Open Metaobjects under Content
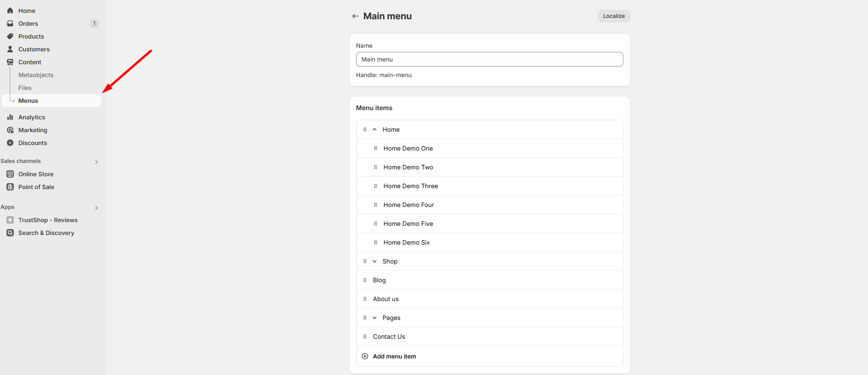The width and height of the screenshot is (868, 375). (36, 75)
